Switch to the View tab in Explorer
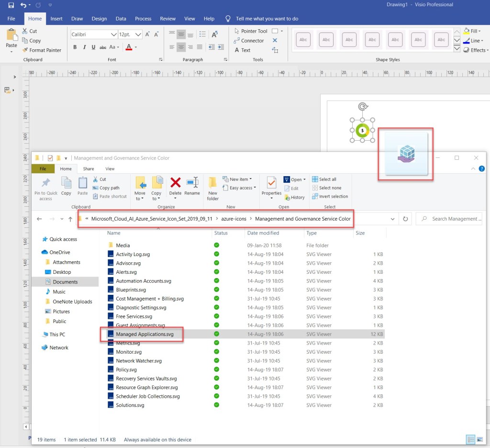This screenshot has height=448, width=490. pyautogui.click(x=110, y=168)
